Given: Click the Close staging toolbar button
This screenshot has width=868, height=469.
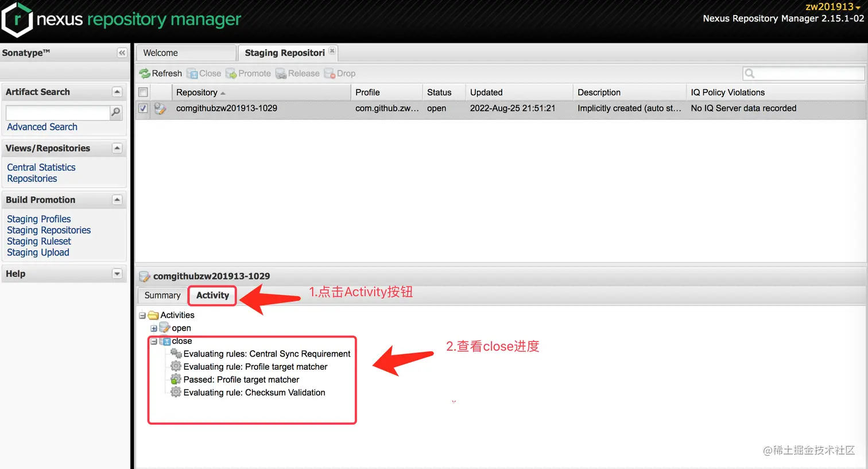Looking at the screenshot, I should tap(204, 73).
